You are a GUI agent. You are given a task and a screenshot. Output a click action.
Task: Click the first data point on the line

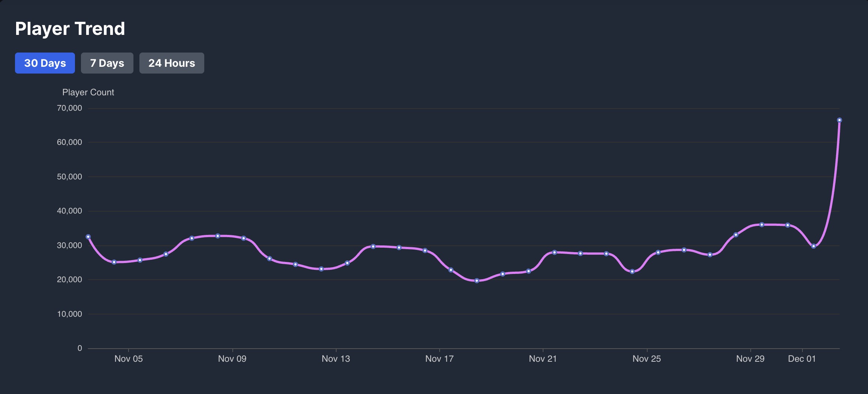(x=88, y=237)
